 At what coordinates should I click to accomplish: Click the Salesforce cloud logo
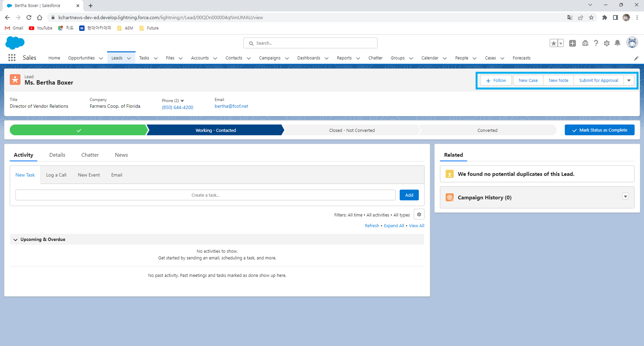tap(15, 43)
